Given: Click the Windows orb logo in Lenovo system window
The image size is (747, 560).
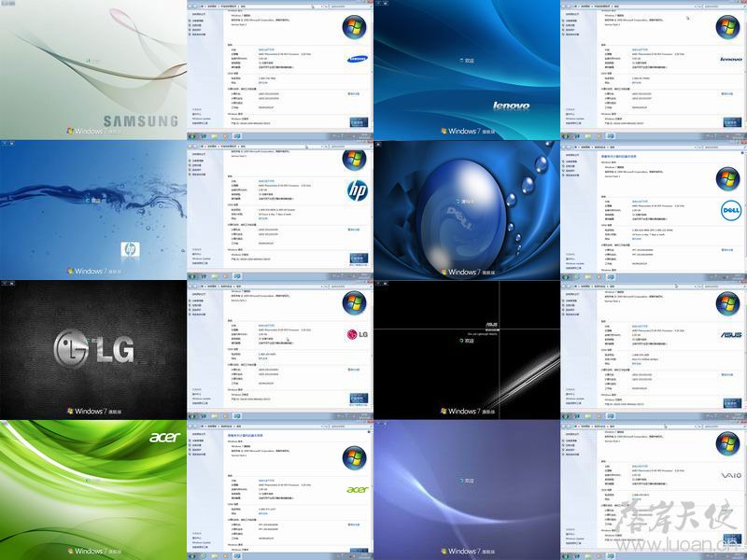Looking at the screenshot, I should tap(727, 27).
